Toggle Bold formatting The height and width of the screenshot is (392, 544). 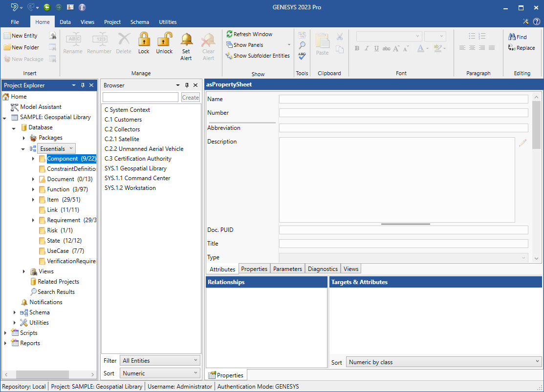pos(357,48)
